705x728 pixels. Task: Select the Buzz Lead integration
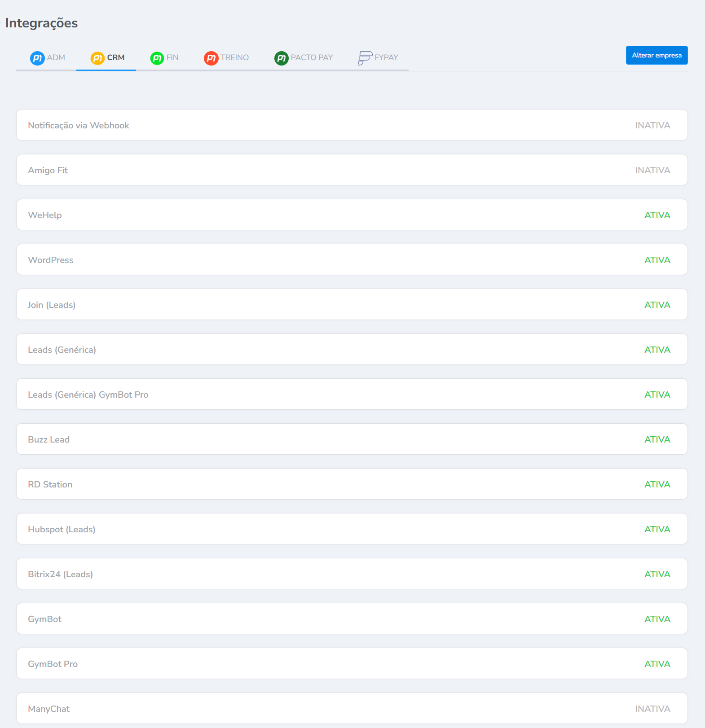click(352, 439)
